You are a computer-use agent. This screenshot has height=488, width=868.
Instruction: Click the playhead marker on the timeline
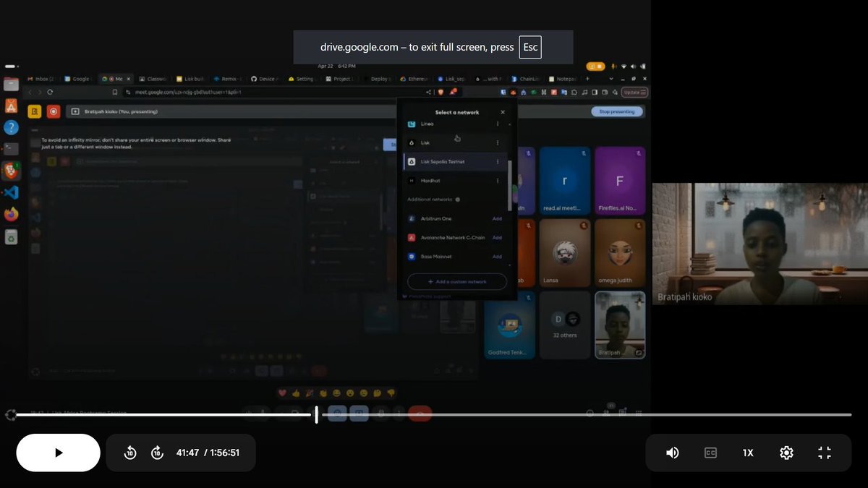click(x=316, y=415)
